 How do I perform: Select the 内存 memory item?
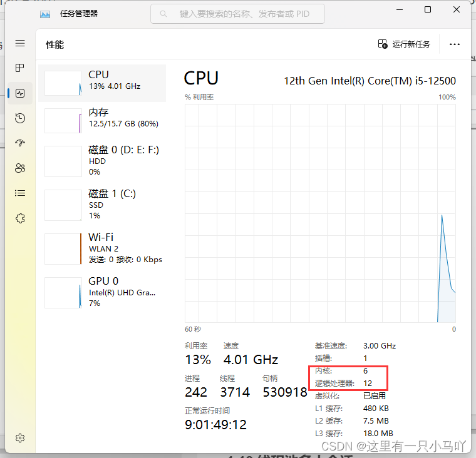[x=102, y=120]
